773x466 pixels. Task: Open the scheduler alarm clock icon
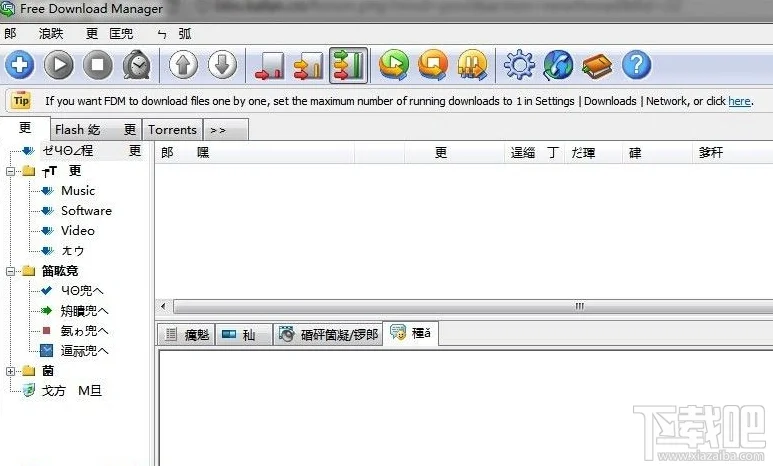pyautogui.click(x=137, y=65)
